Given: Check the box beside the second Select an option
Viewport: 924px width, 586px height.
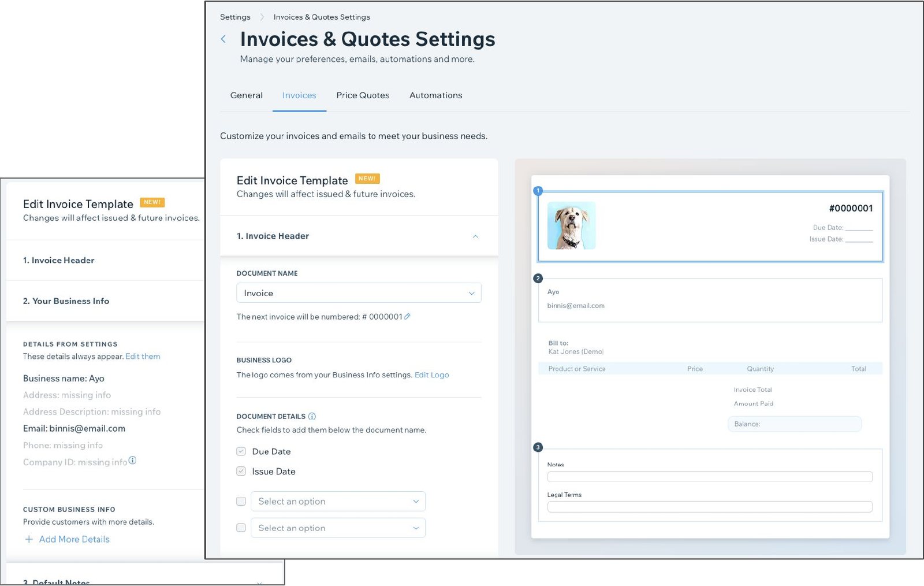Looking at the screenshot, I should 241,528.
